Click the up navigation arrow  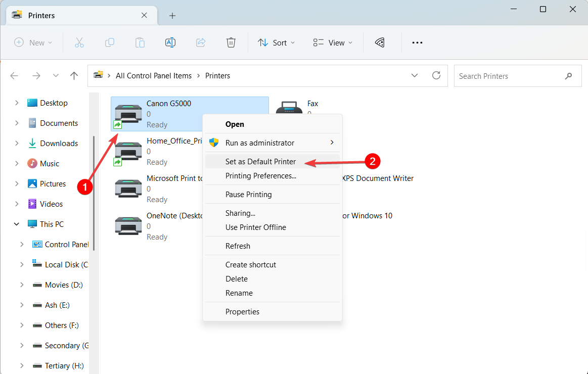pos(74,75)
